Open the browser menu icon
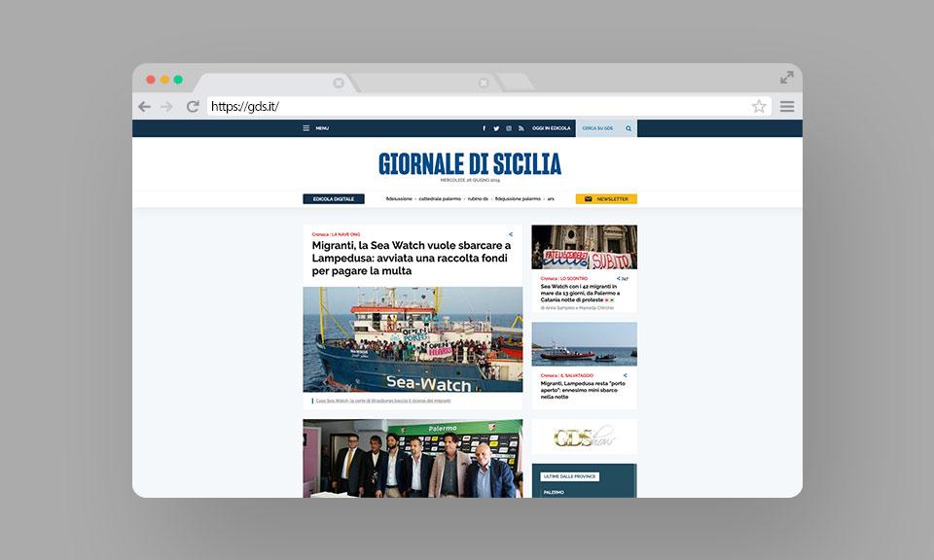The height and width of the screenshot is (560, 934). tap(787, 107)
